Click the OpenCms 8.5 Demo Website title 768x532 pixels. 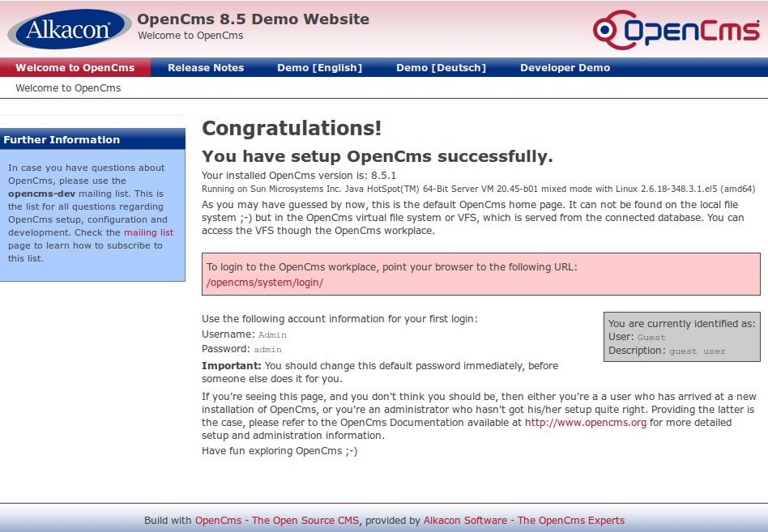(x=253, y=19)
